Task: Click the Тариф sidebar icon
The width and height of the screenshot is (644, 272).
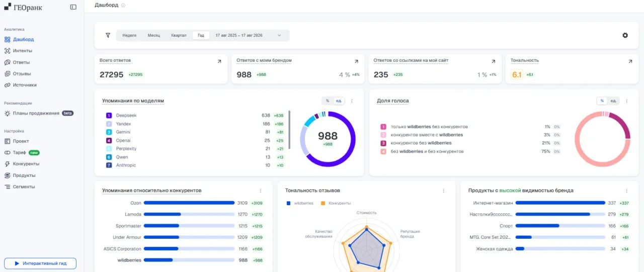Action: [8, 152]
